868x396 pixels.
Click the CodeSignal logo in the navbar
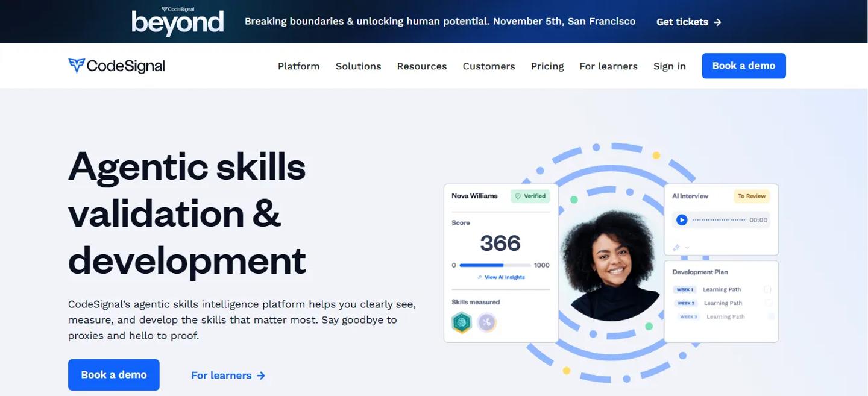pyautogui.click(x=116, y=66)
